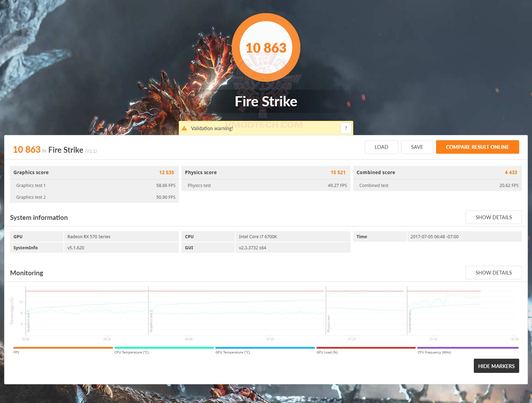The image size is (532, 403).
Task: Open SHOW DETAILS for System information
Action: point(493,217)
